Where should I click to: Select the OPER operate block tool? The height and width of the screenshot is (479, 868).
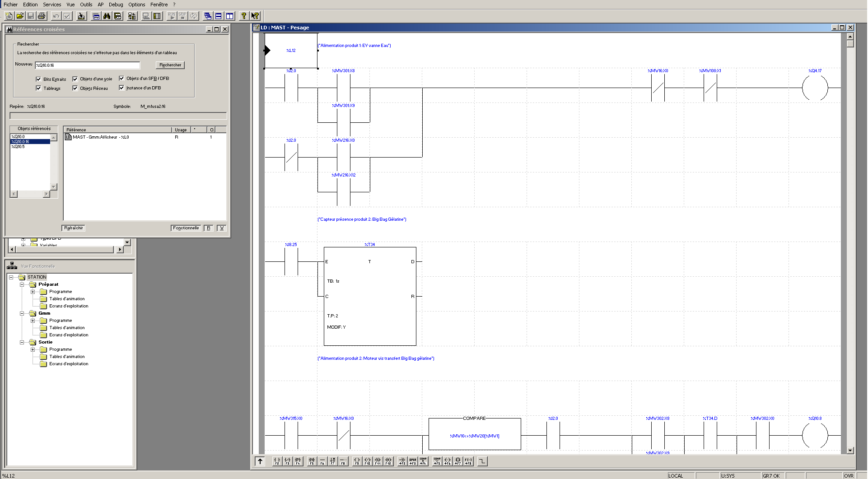(412, 461)
